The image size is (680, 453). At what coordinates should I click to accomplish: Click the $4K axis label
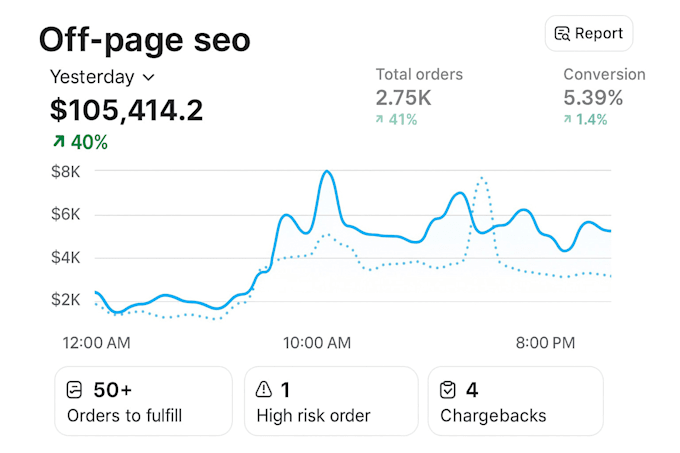(65, 258)
